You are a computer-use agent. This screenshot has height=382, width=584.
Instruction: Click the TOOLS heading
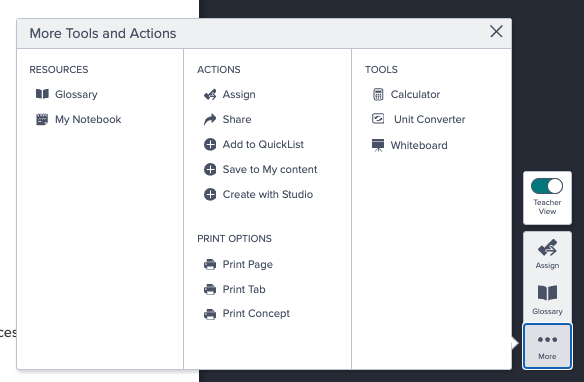(381, 70)
